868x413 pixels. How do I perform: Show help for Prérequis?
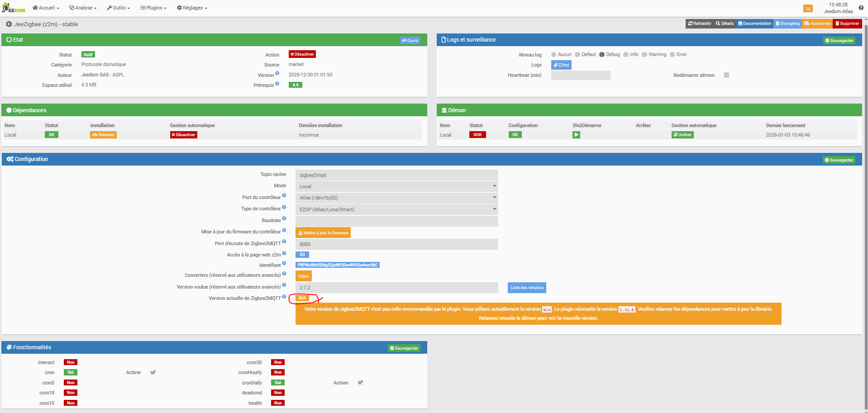click(x=277, y=83)
